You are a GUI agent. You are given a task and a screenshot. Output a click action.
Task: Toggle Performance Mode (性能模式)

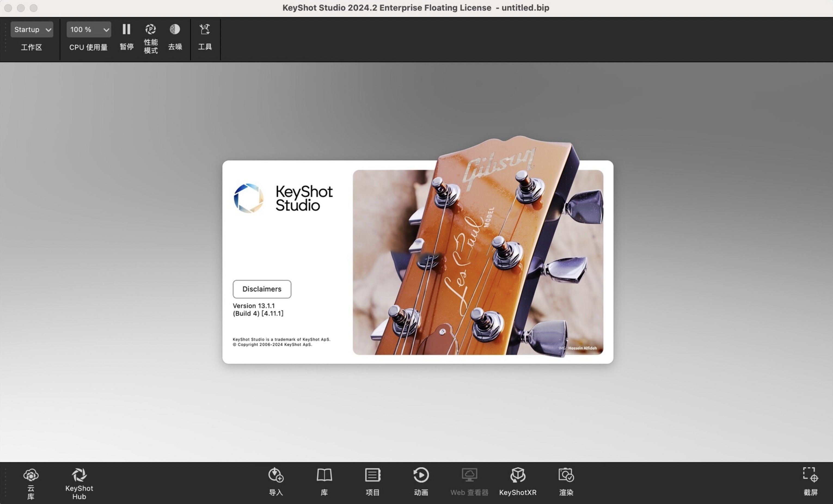(151, 30)
